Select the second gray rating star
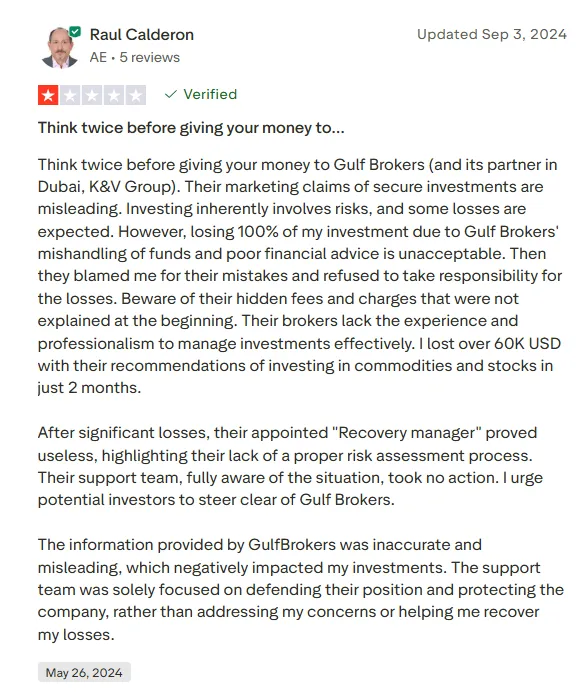Screen dimensions: 583x700 70,95
